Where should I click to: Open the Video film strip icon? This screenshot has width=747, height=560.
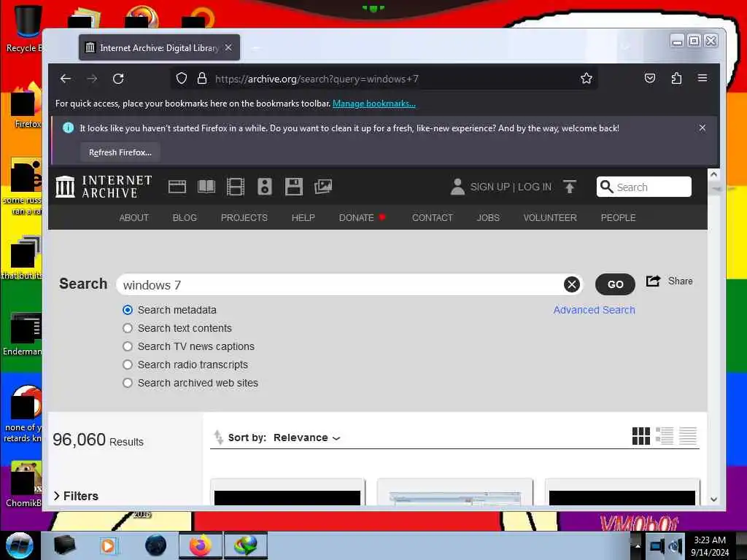[x=236, y=187]
